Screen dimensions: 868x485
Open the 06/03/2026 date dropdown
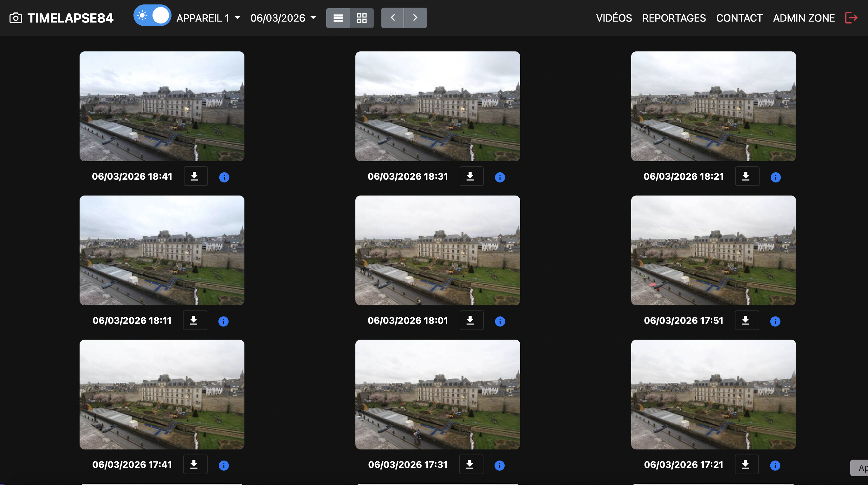point(283,18)
